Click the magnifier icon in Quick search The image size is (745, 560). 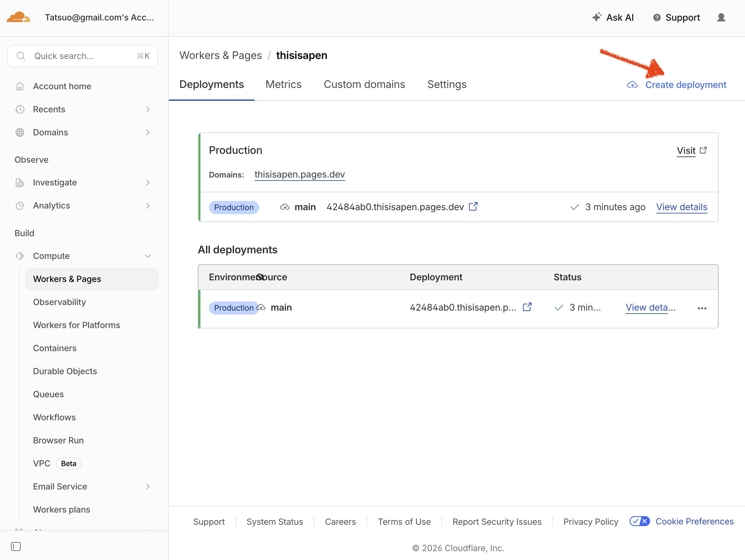21,56
